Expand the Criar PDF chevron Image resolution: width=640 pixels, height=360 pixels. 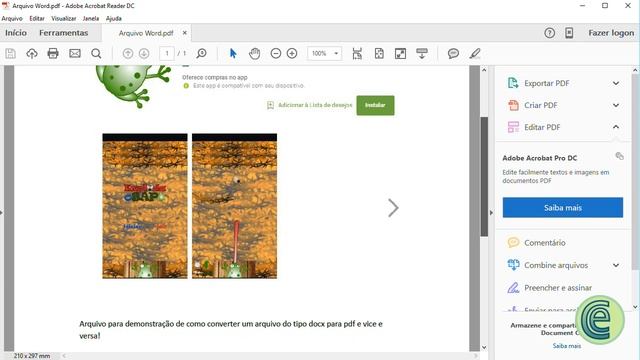pyautogui.click(x=616, y=105)
